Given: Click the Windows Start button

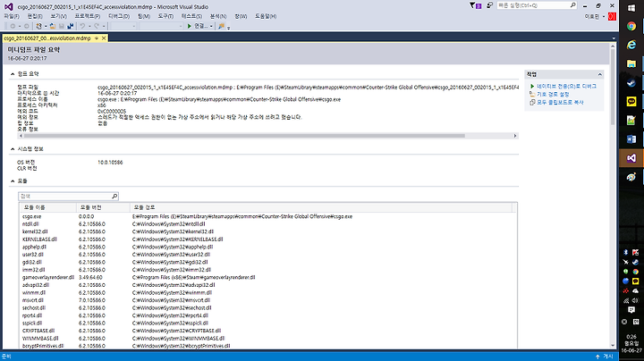Looking at the screenshot, I should pyautogui.click(x=631, y=8).
